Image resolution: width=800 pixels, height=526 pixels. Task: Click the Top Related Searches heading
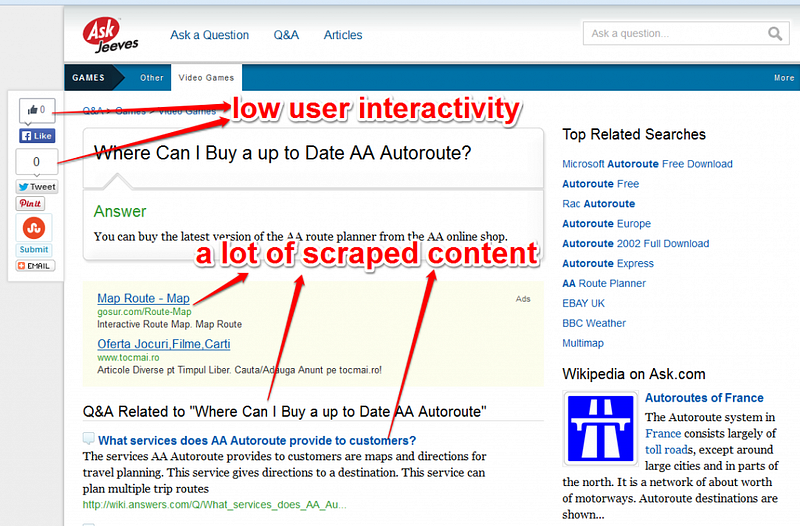coord(634,134)
